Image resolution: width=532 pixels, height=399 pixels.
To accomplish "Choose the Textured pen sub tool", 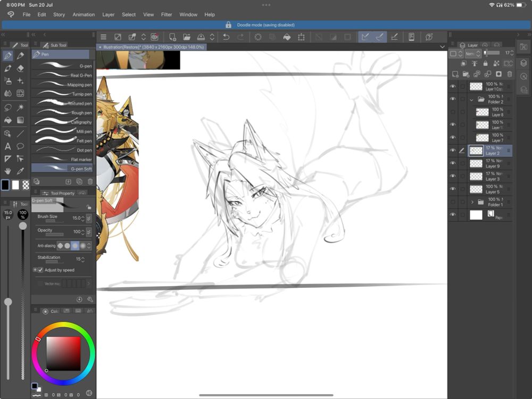I will click(x=62, y=103).
